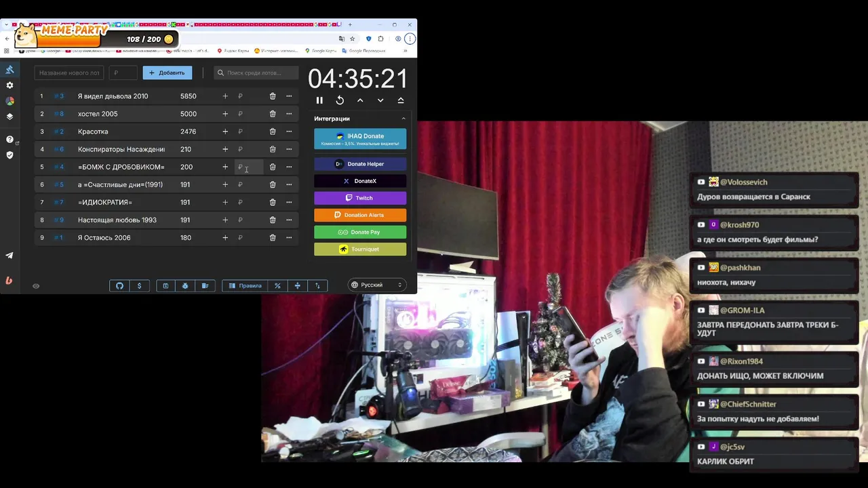Reset the timer with circular arrow
Screen dimensions: 868x488
[x=340, y=100]
